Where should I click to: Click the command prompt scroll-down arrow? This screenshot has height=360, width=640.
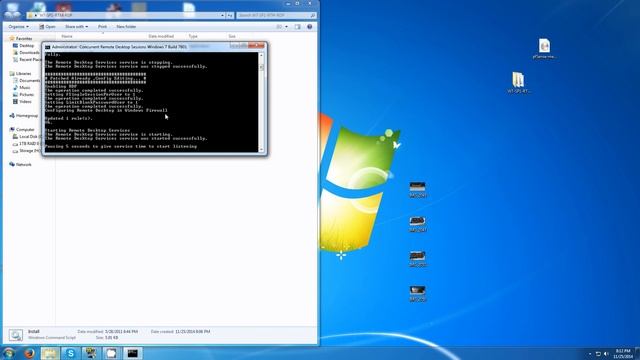(261, 149)
